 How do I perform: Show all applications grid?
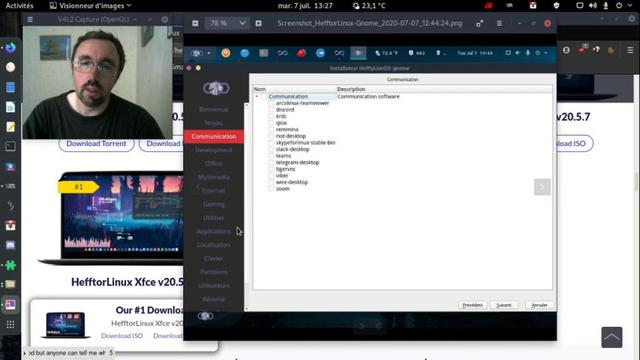(x=10, y=324)
